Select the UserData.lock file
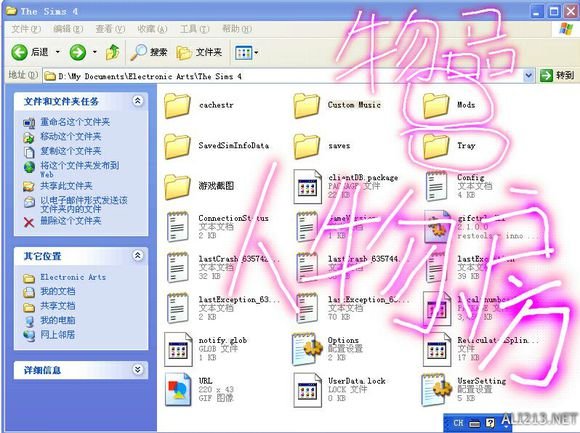 tap(340, 389)
